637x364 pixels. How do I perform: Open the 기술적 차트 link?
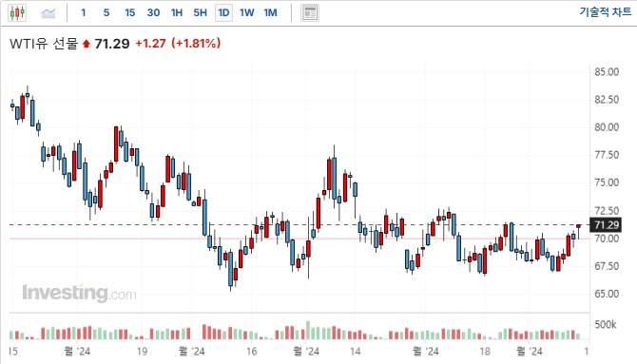click(x=606, y=11)
